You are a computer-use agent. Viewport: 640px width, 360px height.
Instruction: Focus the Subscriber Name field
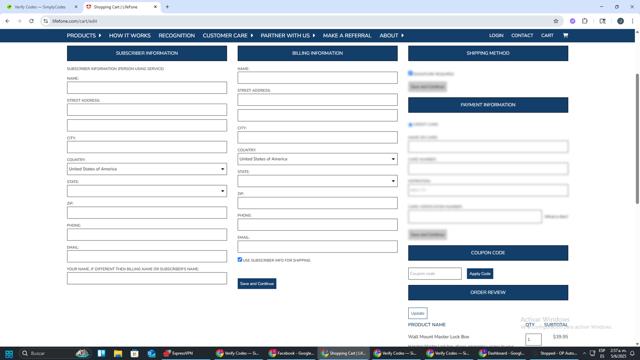click(147, 87)
